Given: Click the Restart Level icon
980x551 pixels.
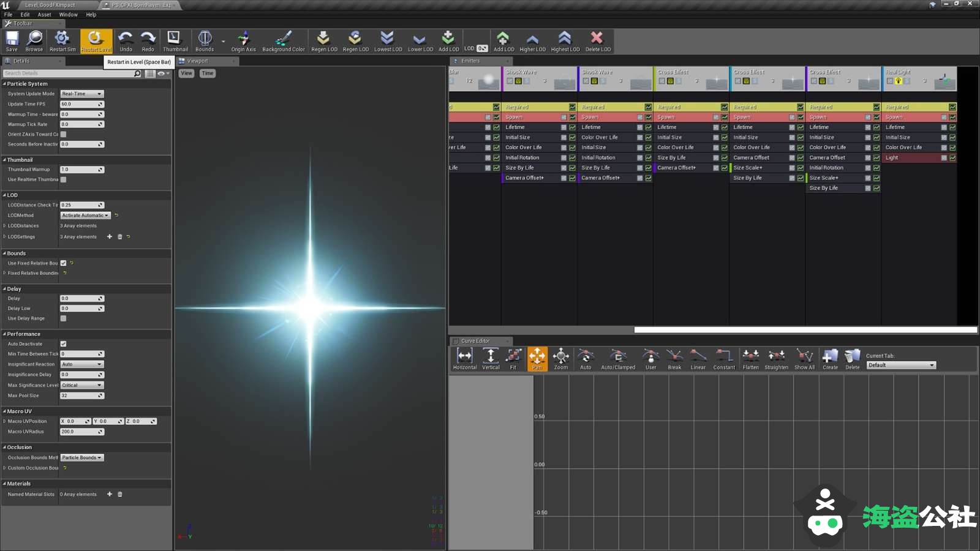Looking at the screenshot, I should tap(96, 41).
